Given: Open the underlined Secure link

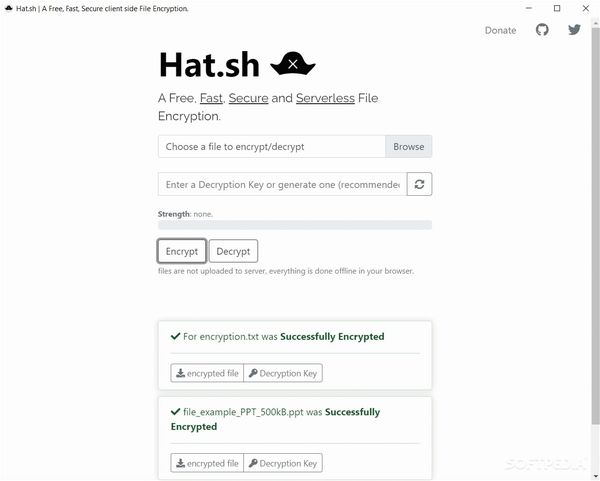Looking at the screenshot, I should click(248, 98).
